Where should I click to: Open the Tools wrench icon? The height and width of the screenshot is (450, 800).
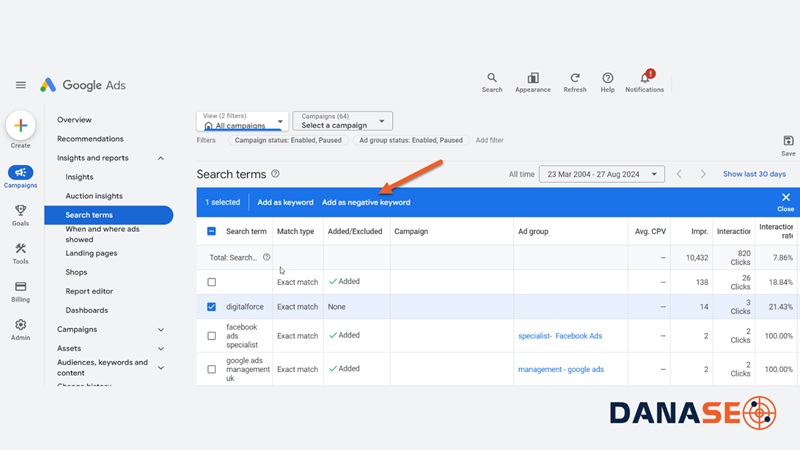20,248
